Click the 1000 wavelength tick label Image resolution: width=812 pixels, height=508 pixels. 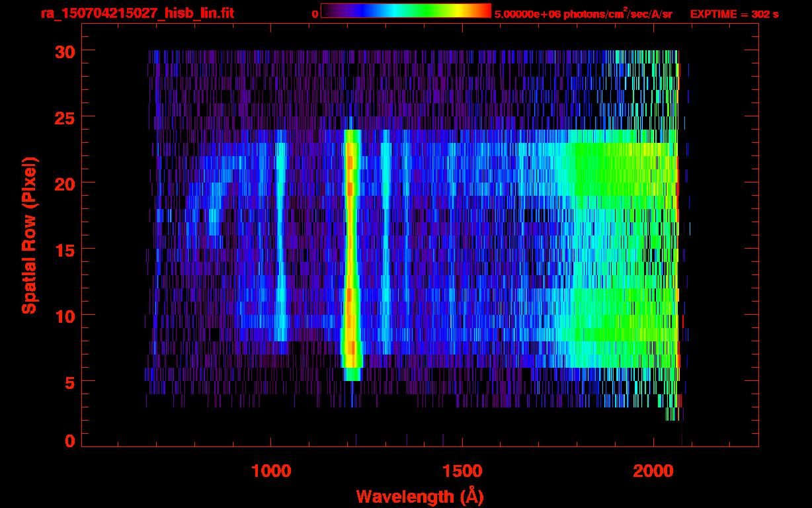click(271, 471)
